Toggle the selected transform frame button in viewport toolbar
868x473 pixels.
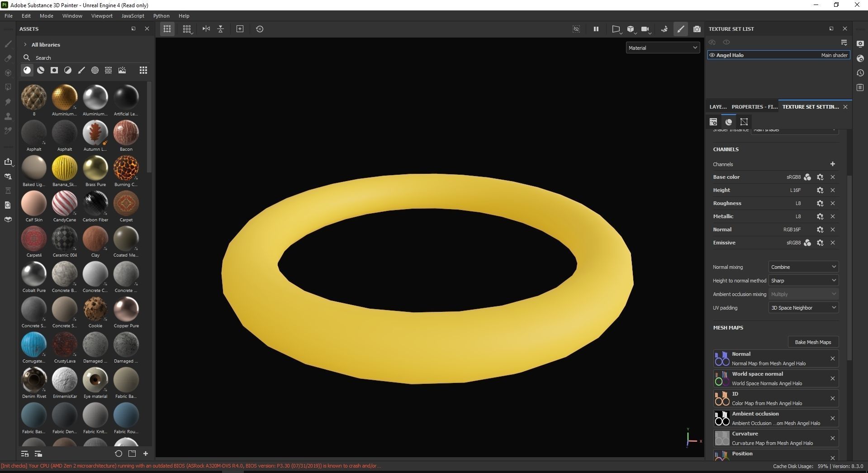click(x=167, y=29)
